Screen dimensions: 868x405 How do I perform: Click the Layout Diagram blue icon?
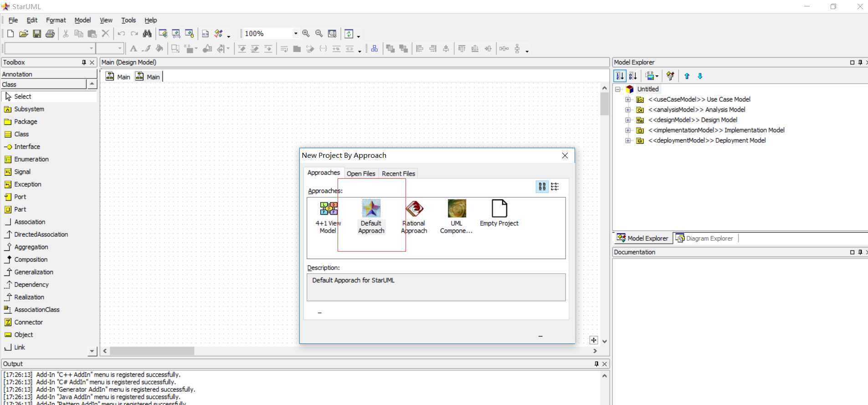[375, 49]
